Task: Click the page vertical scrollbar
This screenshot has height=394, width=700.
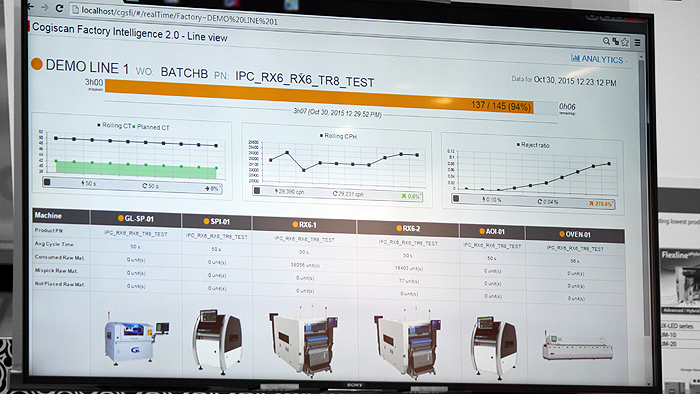Action: tap(642, 196)
